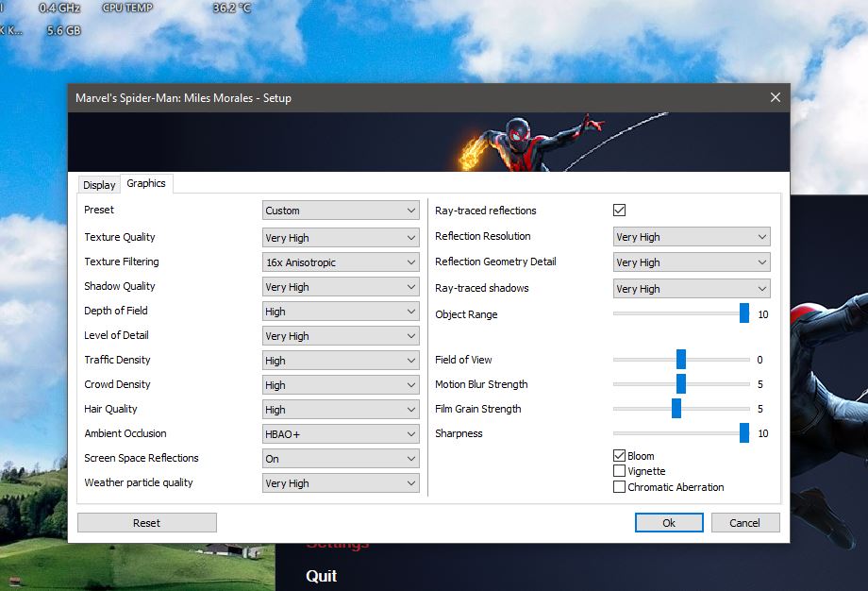
Task: Click the "Ray-traced reflections" label
Action: pos(486,211)
